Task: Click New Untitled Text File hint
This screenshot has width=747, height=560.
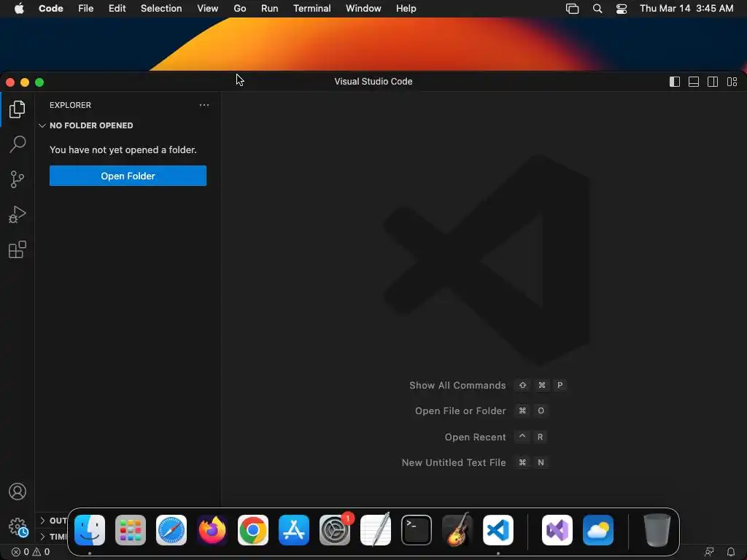Action: pyautogui.click(x=475, y=462)
